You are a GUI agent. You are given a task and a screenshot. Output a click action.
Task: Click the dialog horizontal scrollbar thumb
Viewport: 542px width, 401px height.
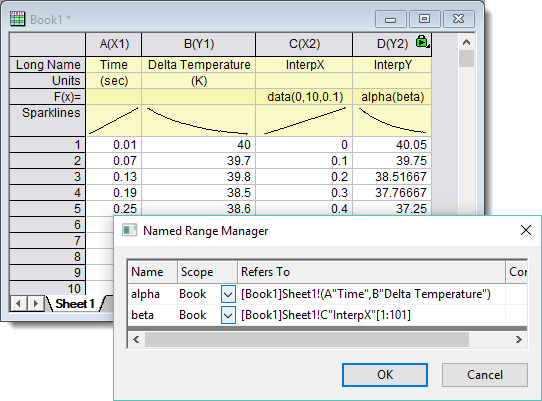307,339
